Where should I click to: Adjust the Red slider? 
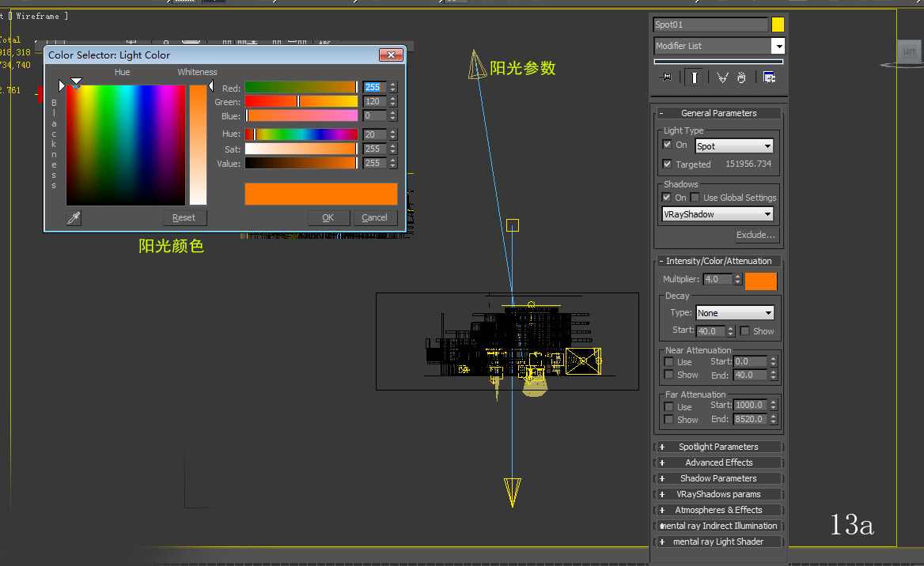point(301,87)
